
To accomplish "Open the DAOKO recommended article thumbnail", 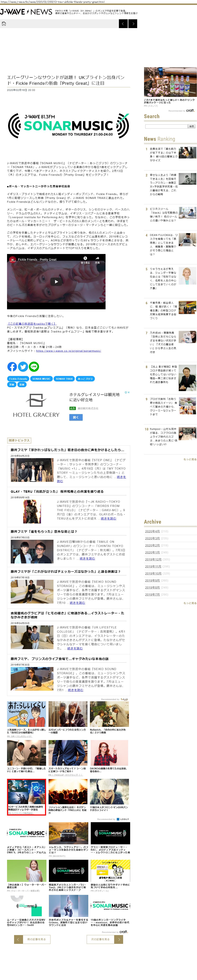I will click(110, 753).
